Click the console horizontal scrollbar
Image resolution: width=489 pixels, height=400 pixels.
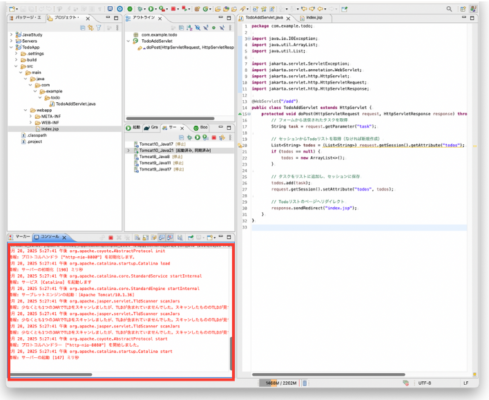click(51, 375)
